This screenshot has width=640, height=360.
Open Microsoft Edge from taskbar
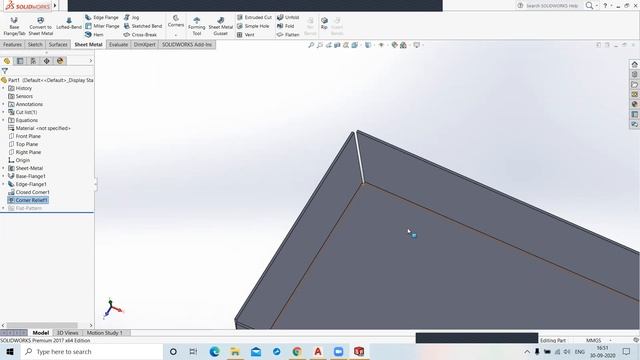tap(214, 351)
